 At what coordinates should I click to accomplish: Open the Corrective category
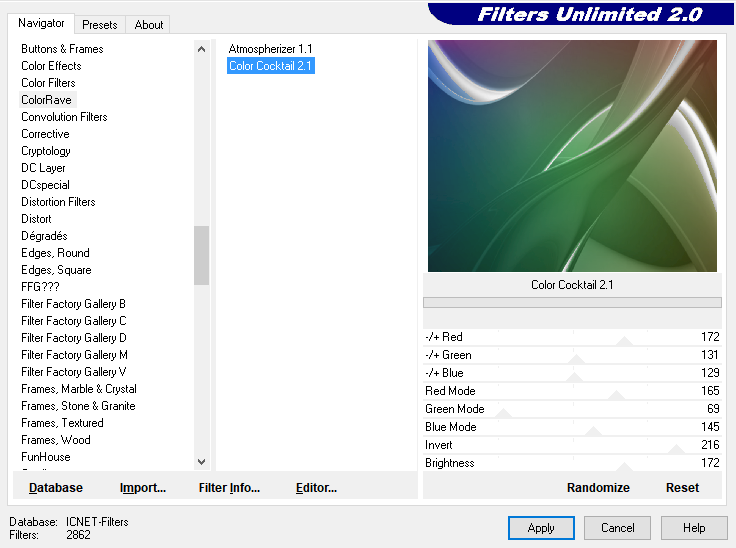tap(45, 134)
